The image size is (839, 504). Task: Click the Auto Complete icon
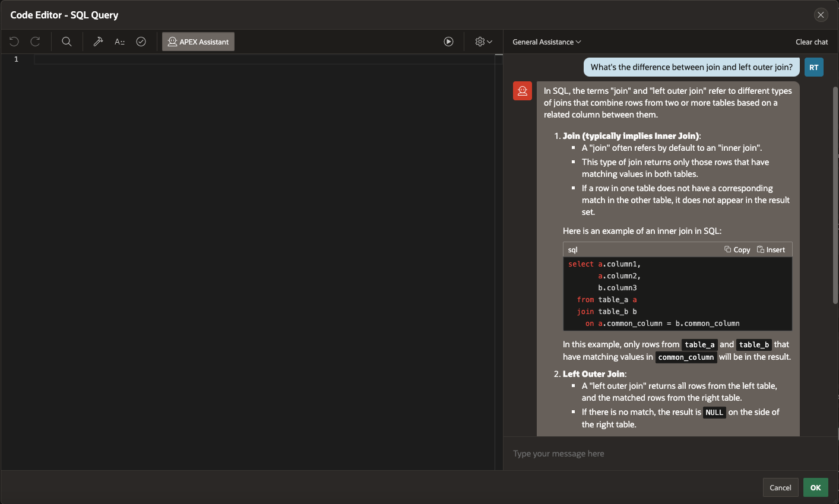[120, 42]
